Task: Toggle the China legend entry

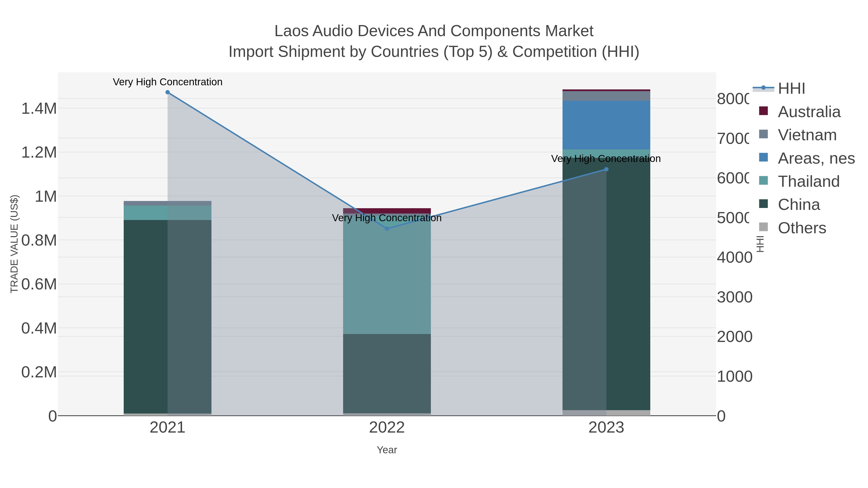Action: coord(789,205)
